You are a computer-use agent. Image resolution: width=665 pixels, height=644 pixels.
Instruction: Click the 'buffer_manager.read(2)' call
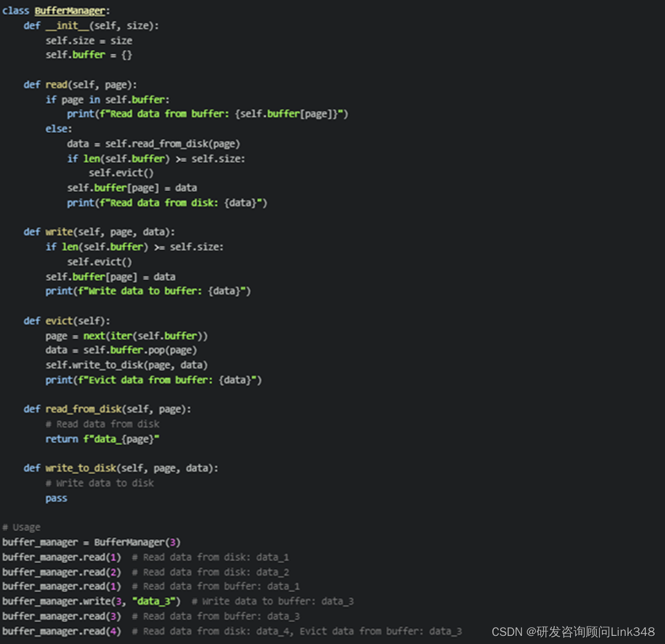(61, 572)
